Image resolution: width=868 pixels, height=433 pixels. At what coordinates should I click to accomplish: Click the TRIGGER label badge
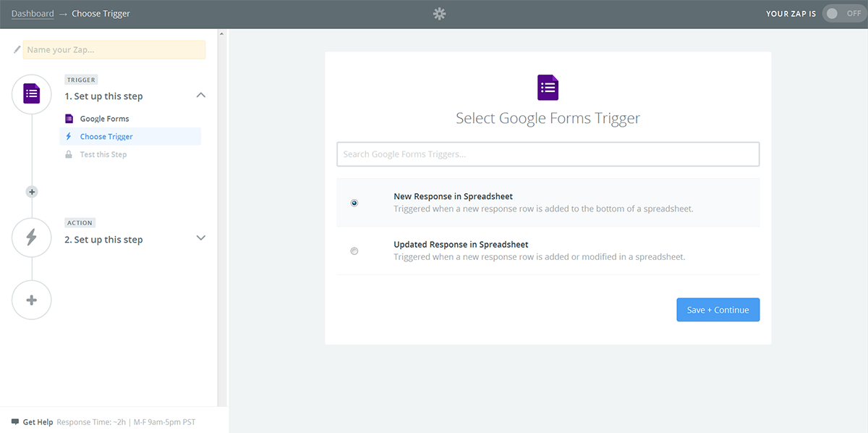tap(81, 80)
